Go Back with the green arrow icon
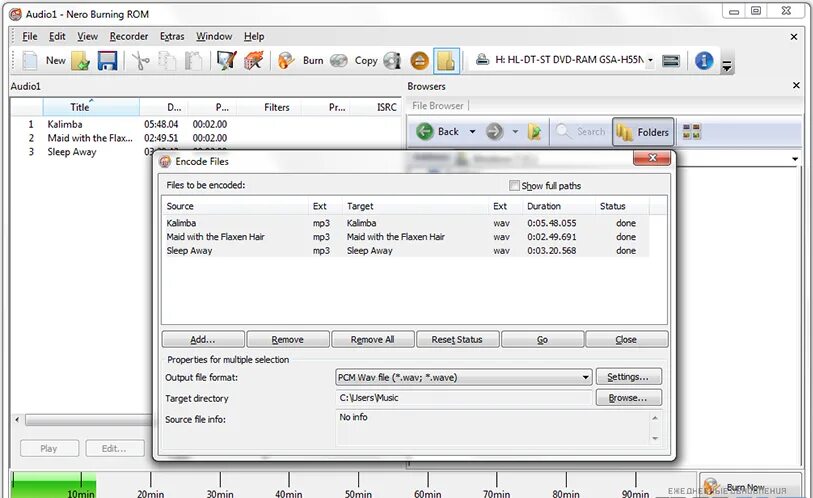Image resolution: width=813 pixels, height=498 pixels. pyautogui.click(x=425, y=131)
